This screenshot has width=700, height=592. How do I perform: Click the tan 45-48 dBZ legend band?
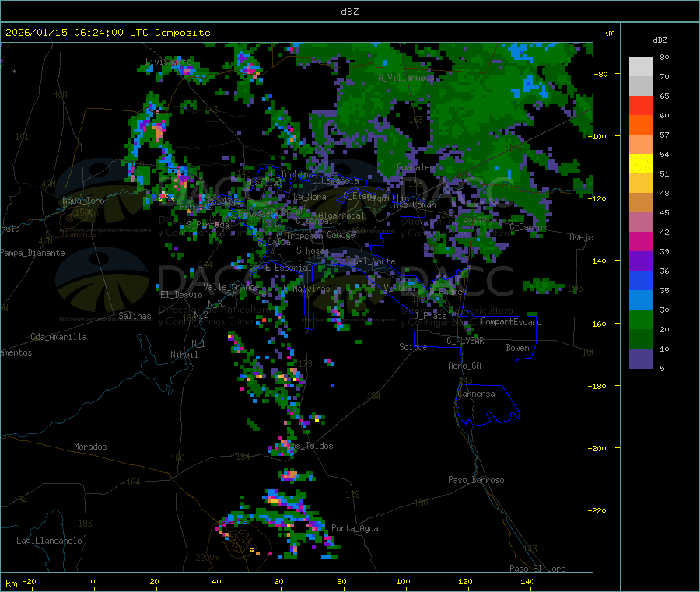point(641,203)
